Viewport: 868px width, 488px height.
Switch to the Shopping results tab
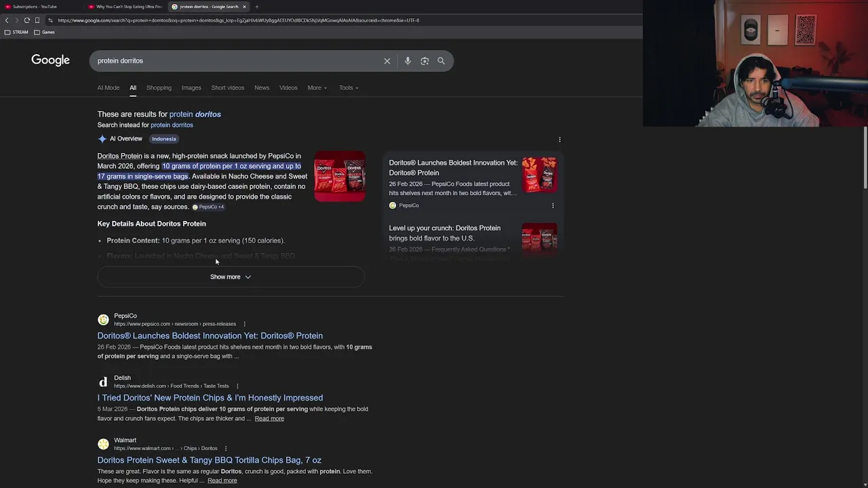coord(159,87)
